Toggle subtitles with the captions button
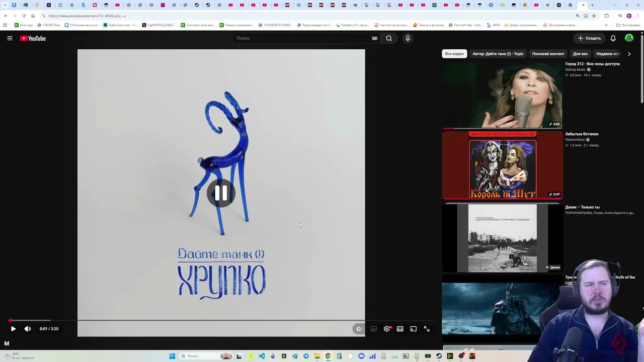 click(373, 329)
